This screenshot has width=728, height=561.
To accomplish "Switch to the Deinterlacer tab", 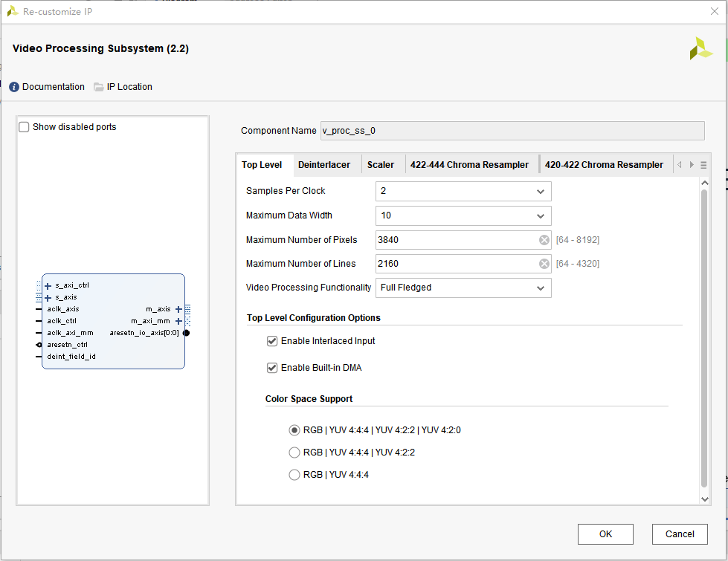I will coord(323,165).
